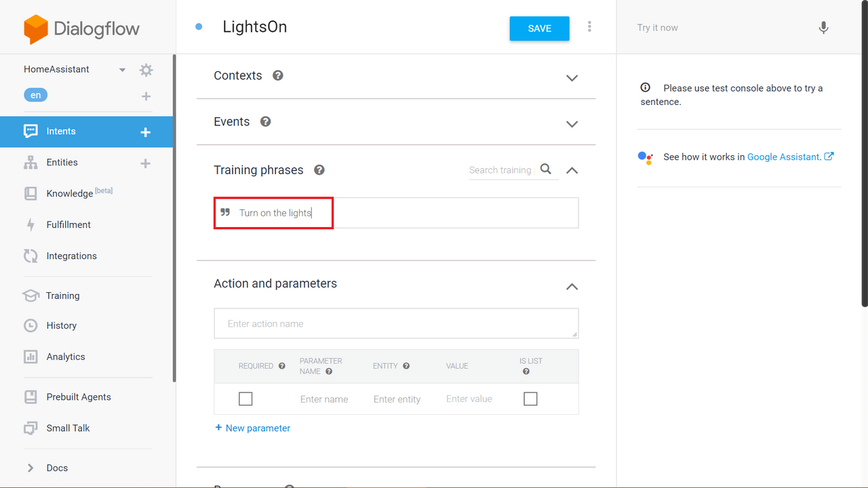This screenshot has width=868, height=488.
Task: Click the microphone icon in test console
Action: [823, 28]
